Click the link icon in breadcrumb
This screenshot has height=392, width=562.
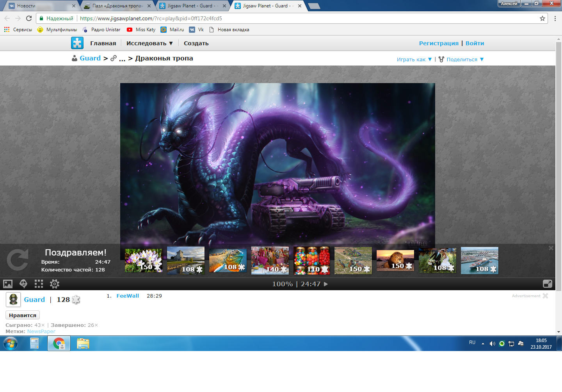tap(114, 58)
